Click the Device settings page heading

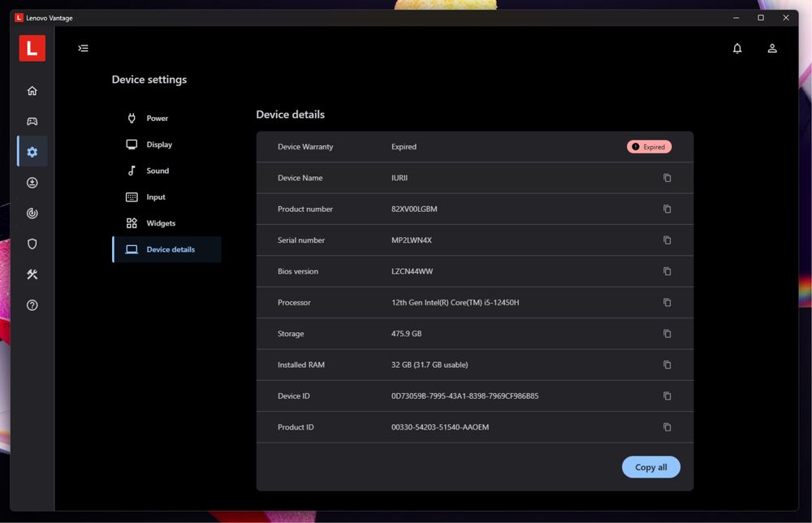(x=149, y=80)
